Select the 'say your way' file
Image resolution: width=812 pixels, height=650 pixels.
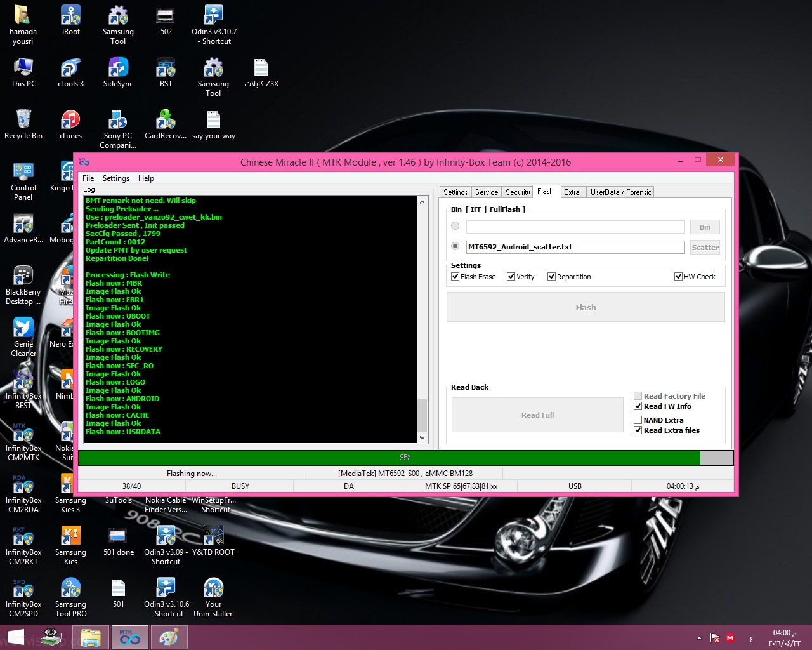pyautogui.click(x=214, y=124)
